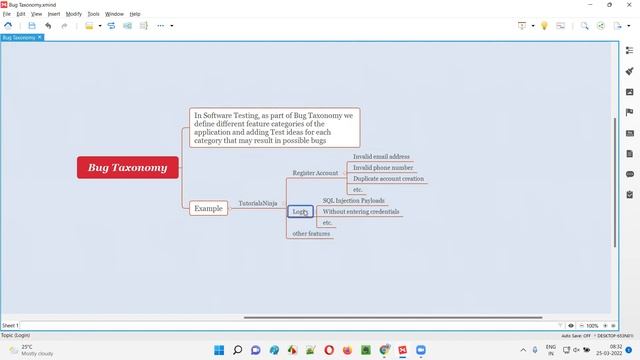Expand the dropdown arrow beside the three dots
The width and height of the screenshot is (640, 360).
(172, 26)
